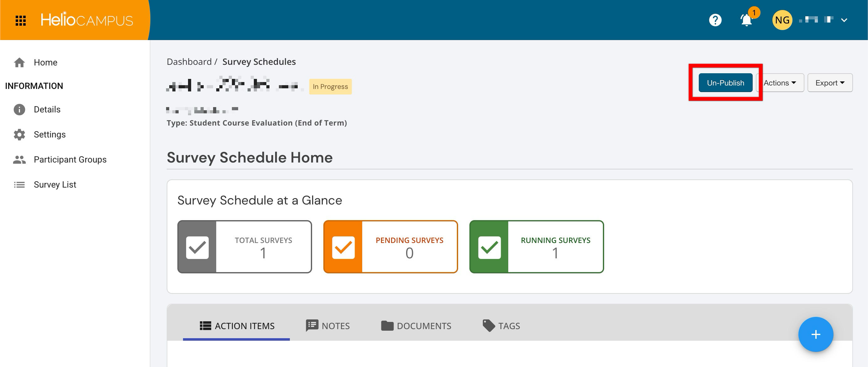The height and width of the screenshot is (367, 868).
Task: Click the help question mark icon
Action: [715, 20]
